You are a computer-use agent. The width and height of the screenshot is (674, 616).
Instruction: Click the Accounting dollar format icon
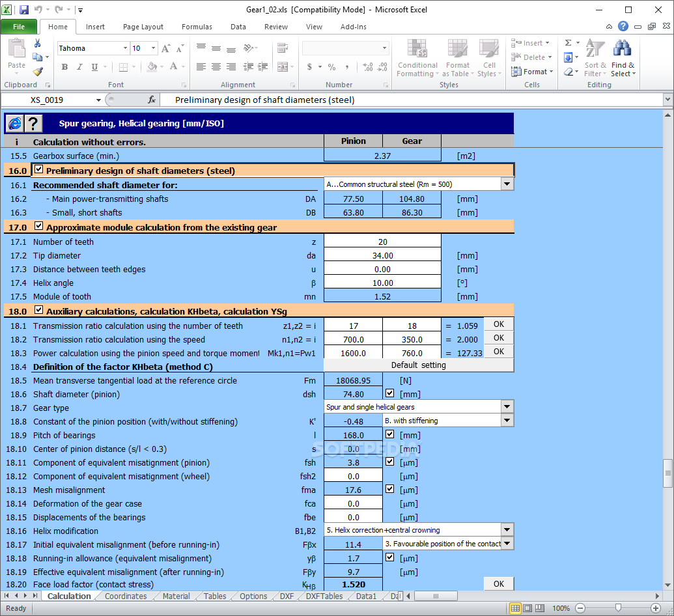click(309, 66)
